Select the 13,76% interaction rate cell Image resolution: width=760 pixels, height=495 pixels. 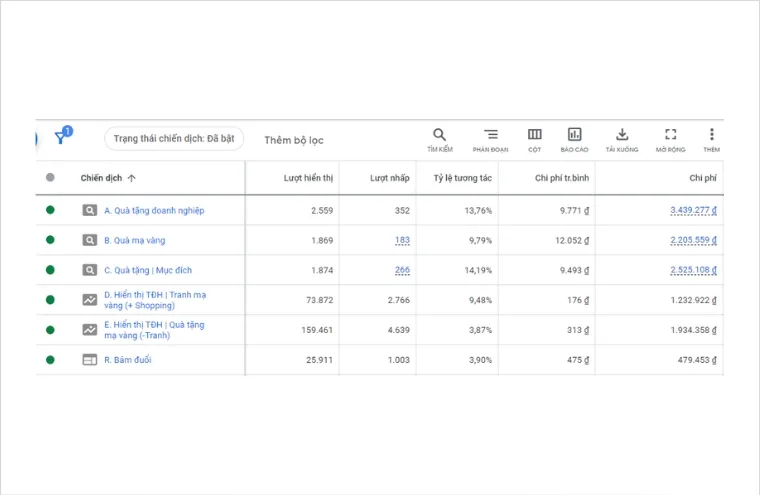pyautogui.click(x=478, y=210)
